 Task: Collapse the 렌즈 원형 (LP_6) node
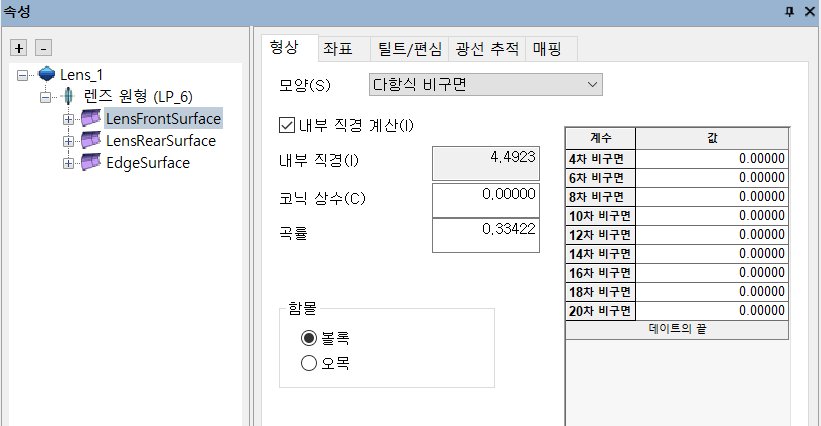click(x=46, y=97)
